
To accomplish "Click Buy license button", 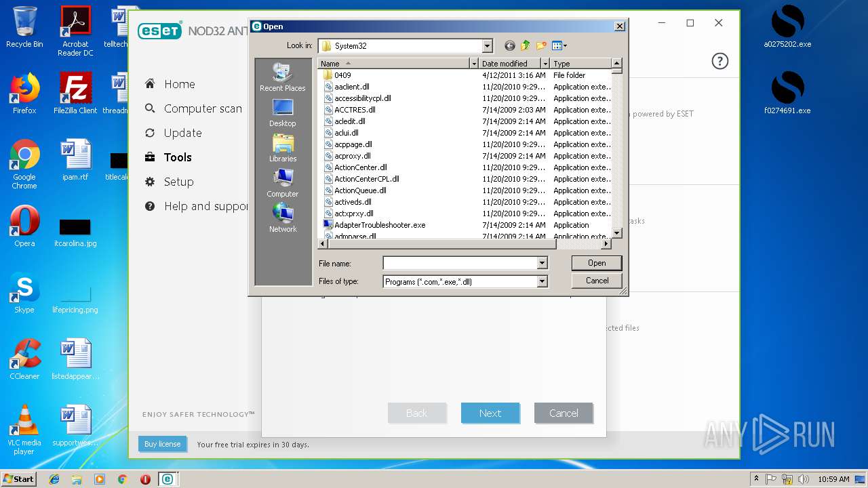I will click(163, 444).
